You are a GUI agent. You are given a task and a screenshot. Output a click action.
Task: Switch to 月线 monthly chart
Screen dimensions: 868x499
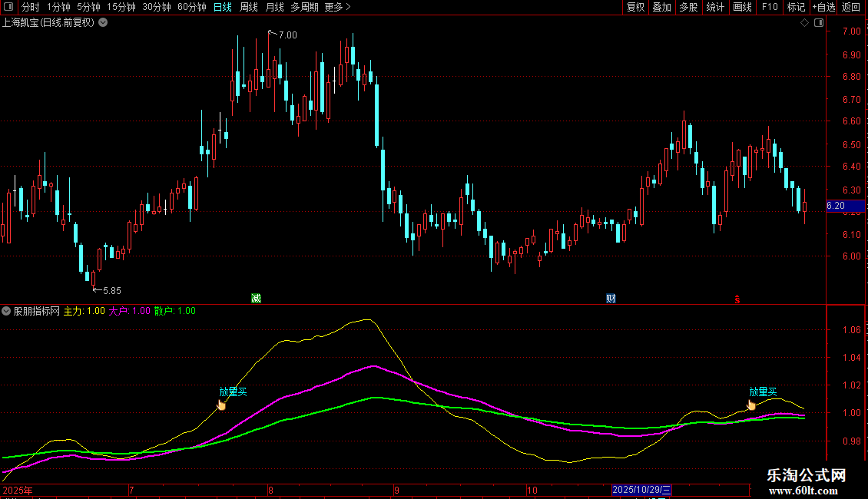coord(274,7)
